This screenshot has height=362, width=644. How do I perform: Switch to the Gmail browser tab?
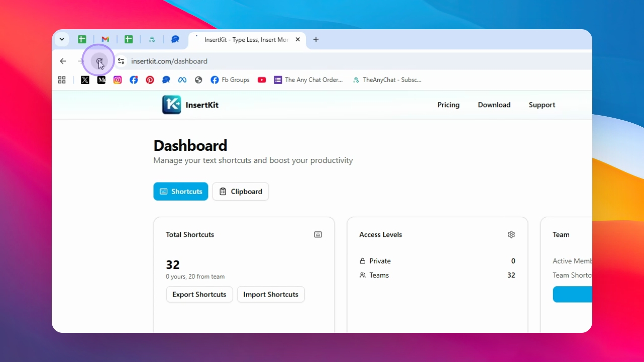[105, 39]
